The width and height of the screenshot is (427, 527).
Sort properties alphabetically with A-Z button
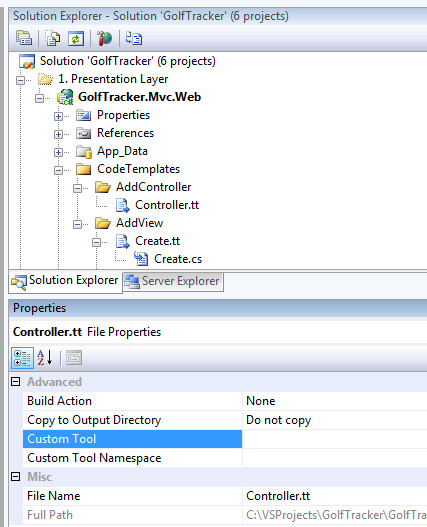coord(45,358)
